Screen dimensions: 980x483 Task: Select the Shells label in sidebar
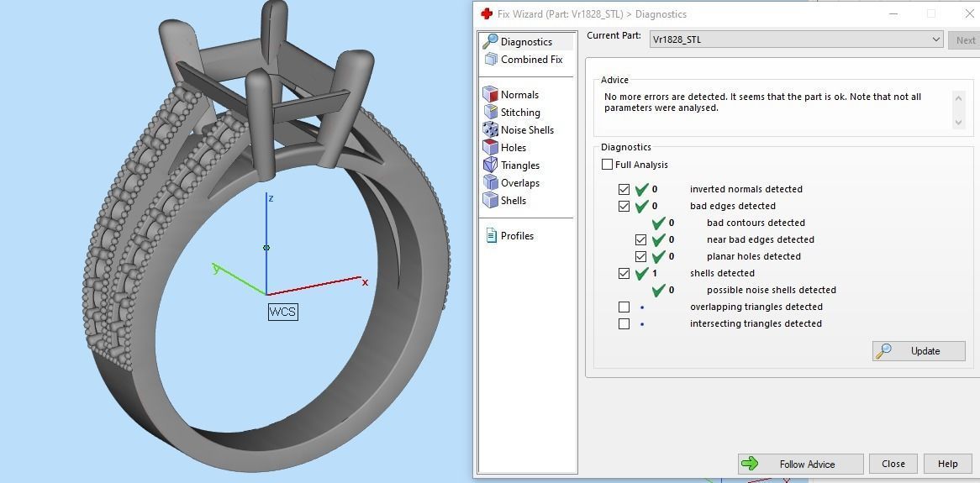514,201
